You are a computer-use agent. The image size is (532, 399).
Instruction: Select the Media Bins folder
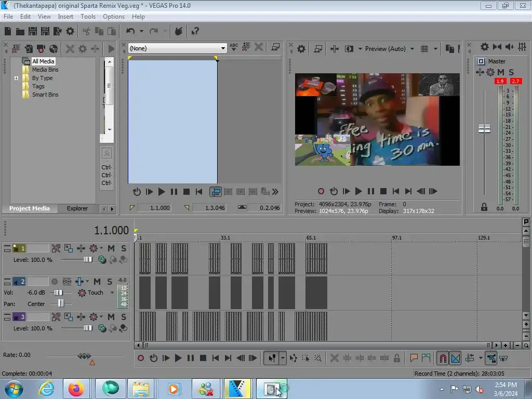pyautogui.click(x=45, y=70)
